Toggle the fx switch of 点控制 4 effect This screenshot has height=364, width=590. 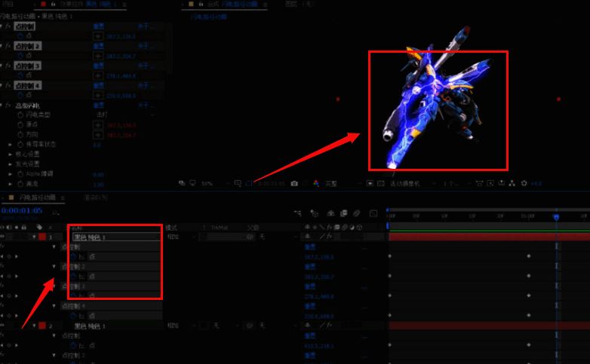(8, 85)
